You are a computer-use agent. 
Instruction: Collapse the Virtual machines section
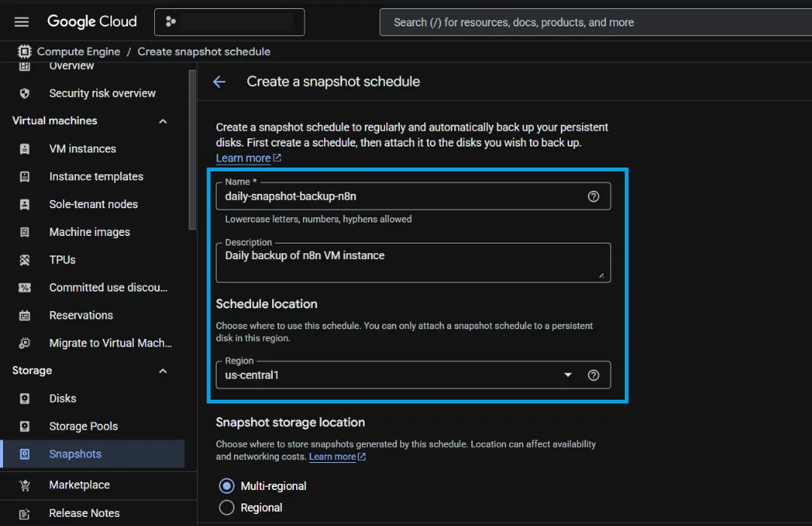(x=162, y=121)
